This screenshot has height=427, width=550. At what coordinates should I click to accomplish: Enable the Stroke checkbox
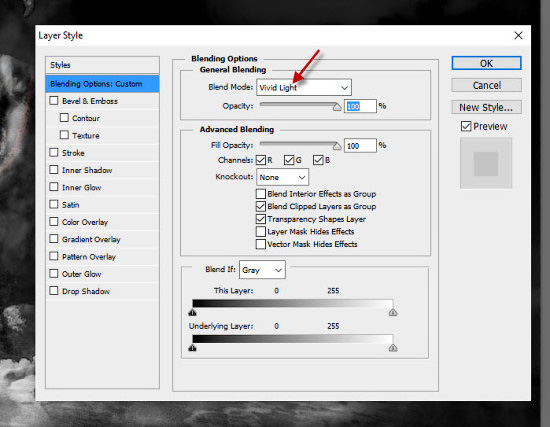coord(54,152)
